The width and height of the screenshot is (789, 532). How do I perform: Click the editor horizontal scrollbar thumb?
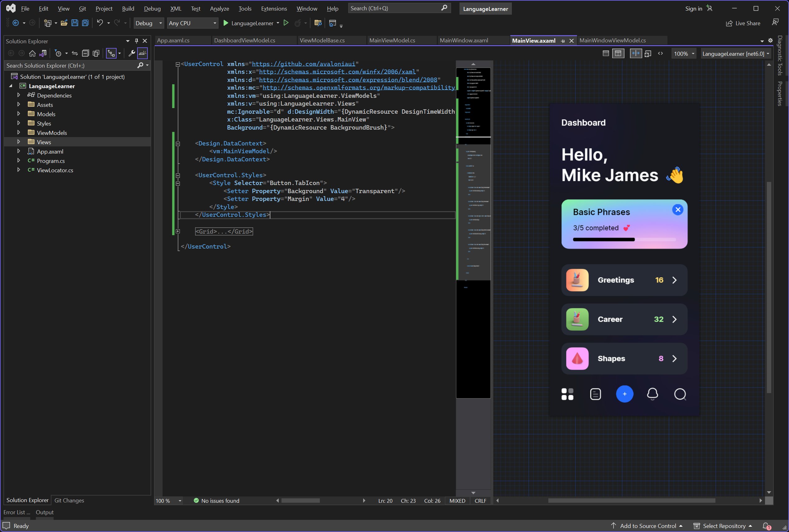[x=301, y=501]
